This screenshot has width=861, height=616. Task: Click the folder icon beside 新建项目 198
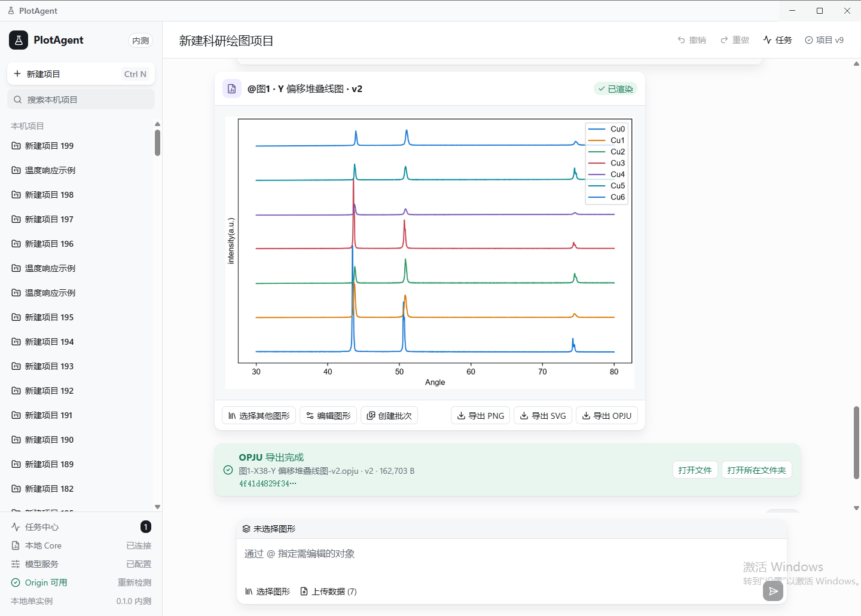(16, 195)
